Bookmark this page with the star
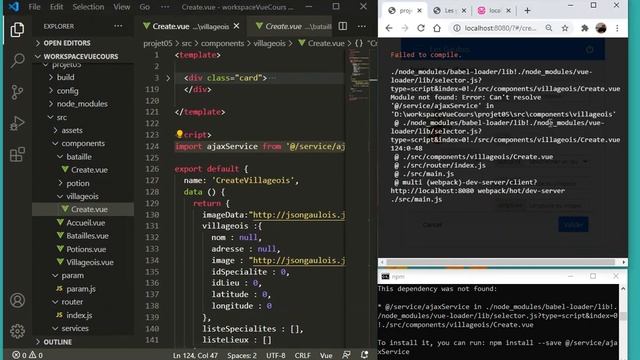Screen dimensions: 640x360 tap(565, 28)
